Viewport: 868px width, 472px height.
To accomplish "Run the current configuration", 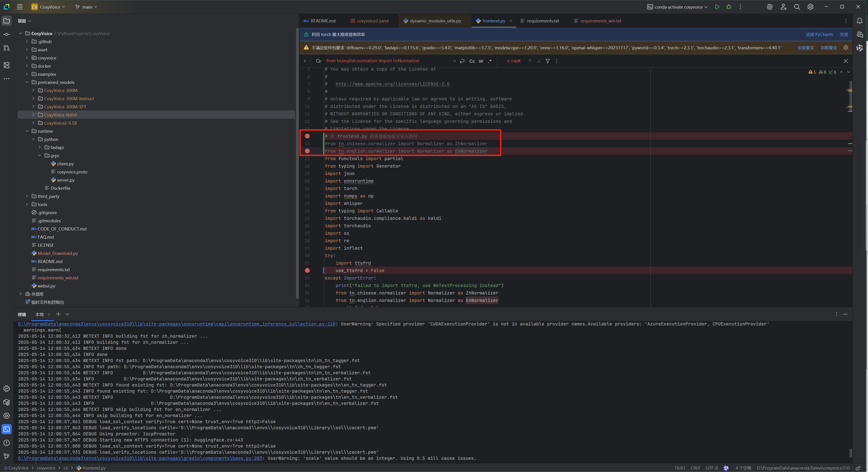I will pyautogui.click(x=717, y=7).
